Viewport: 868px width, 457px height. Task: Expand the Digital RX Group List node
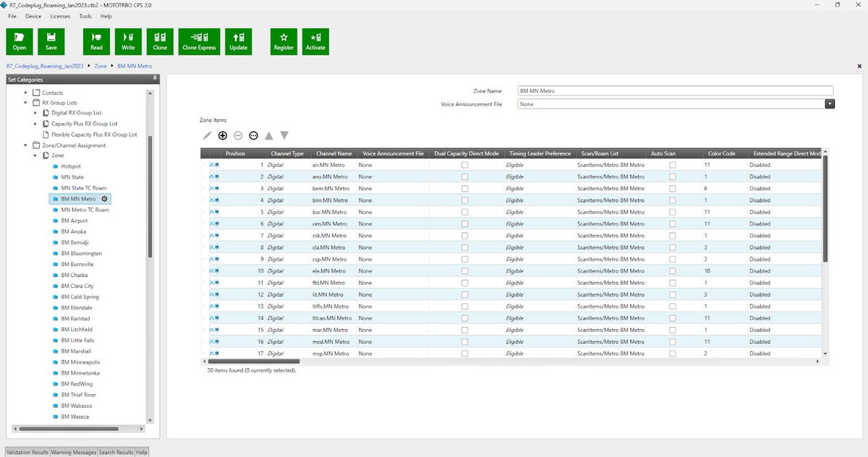[36, 113]
